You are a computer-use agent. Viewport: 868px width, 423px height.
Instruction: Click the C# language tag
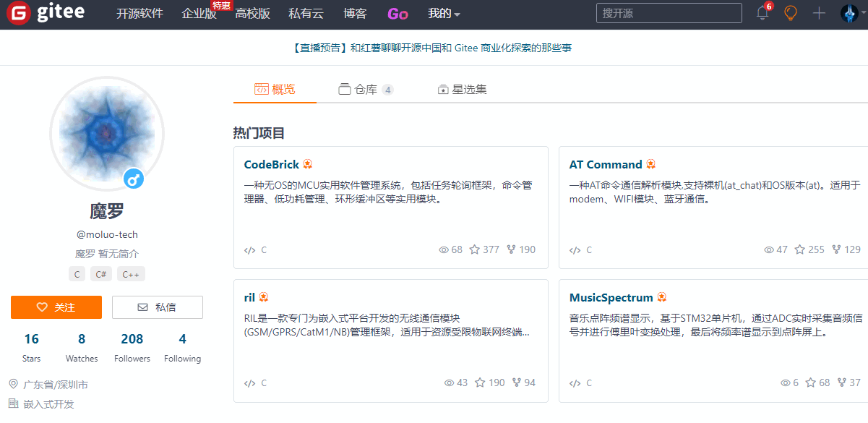101,274
